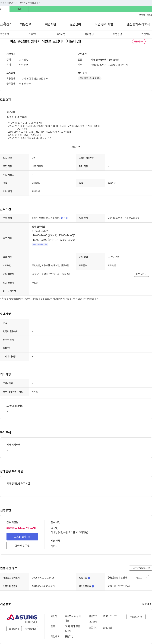Open 지도 보기 for 보령새일센터
This screenshot has width=152, height=644.
(141, 578)
